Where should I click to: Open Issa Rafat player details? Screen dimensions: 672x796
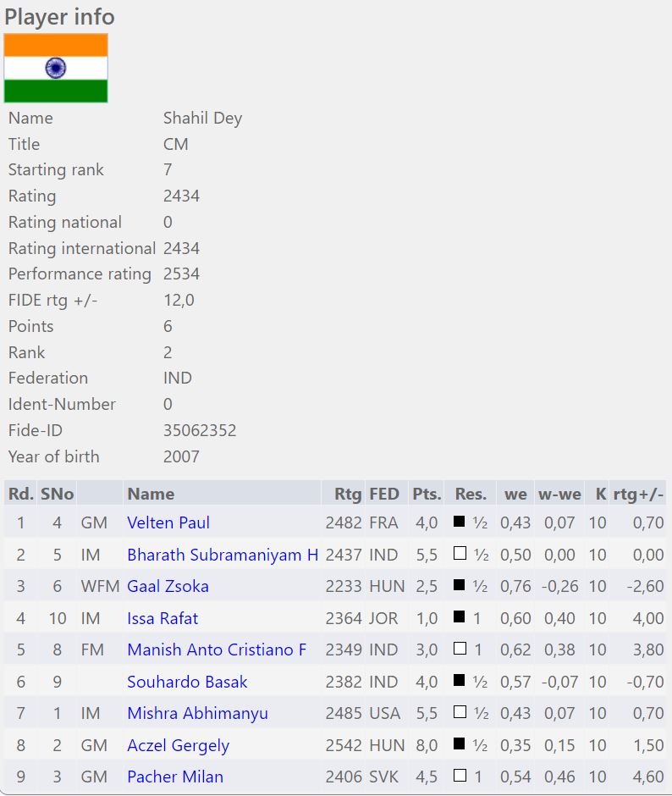coord(162,618)
